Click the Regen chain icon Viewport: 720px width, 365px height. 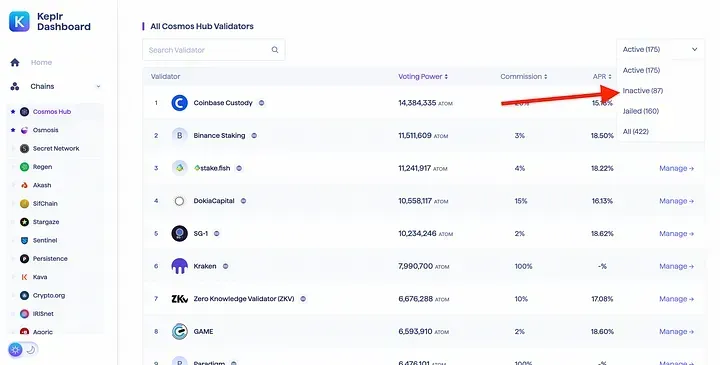point(24,167)
